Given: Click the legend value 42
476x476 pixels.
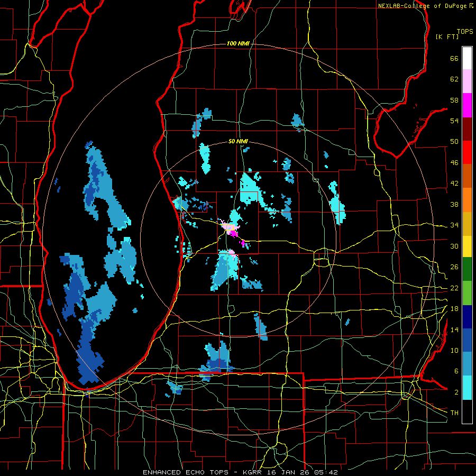Looking at the screenshot, I should click(454, 183).
